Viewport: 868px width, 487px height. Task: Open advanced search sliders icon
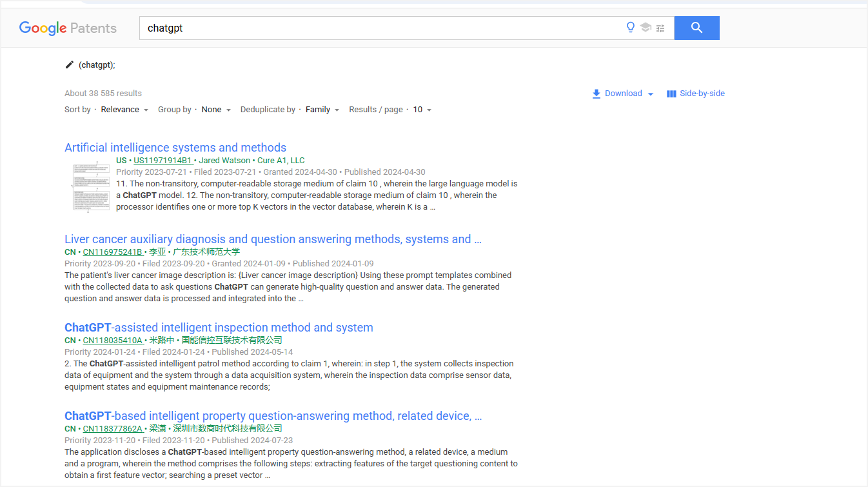tap(660, 28)
